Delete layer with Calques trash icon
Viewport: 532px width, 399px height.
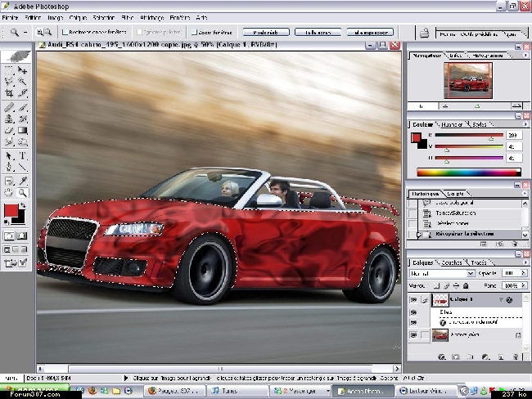pos(516,356)
